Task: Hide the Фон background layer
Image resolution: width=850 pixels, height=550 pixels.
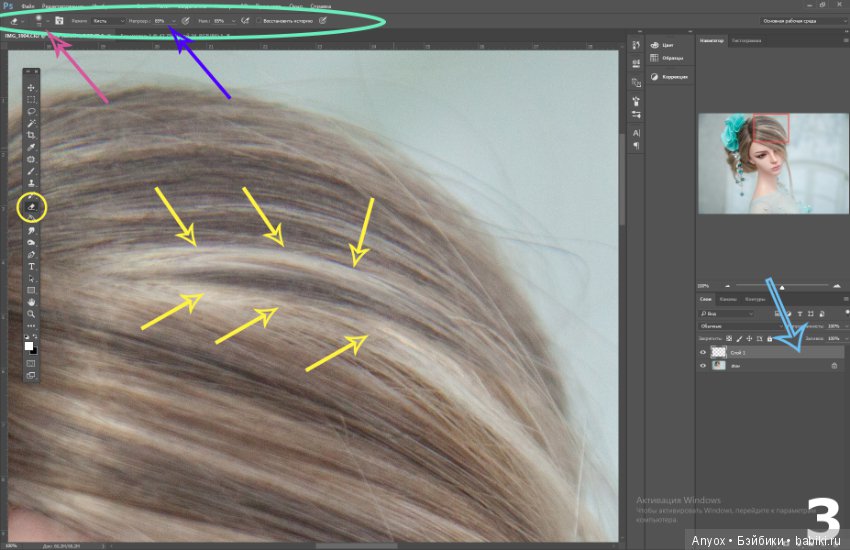Action: [703, 365]
